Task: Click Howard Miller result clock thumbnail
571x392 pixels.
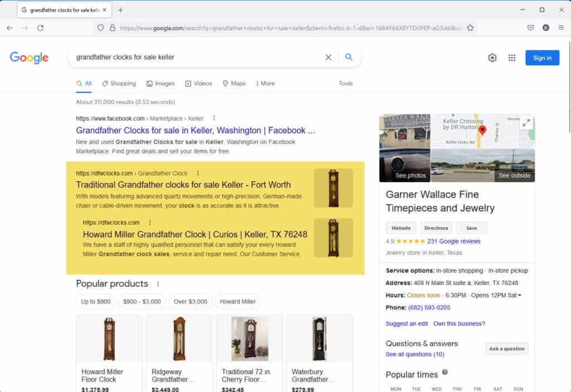Action: pos(333,238)
